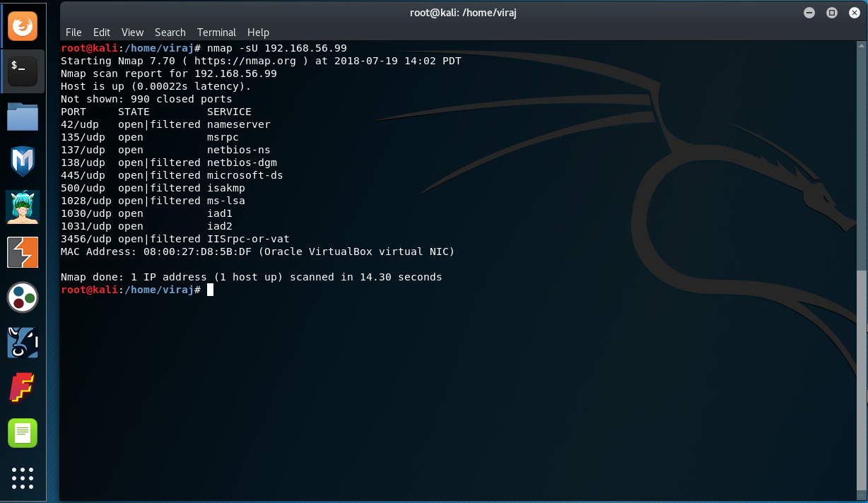This screenshot has height=503, width=868.
Task: Open the Help menu
Action: tap(258, 32)
